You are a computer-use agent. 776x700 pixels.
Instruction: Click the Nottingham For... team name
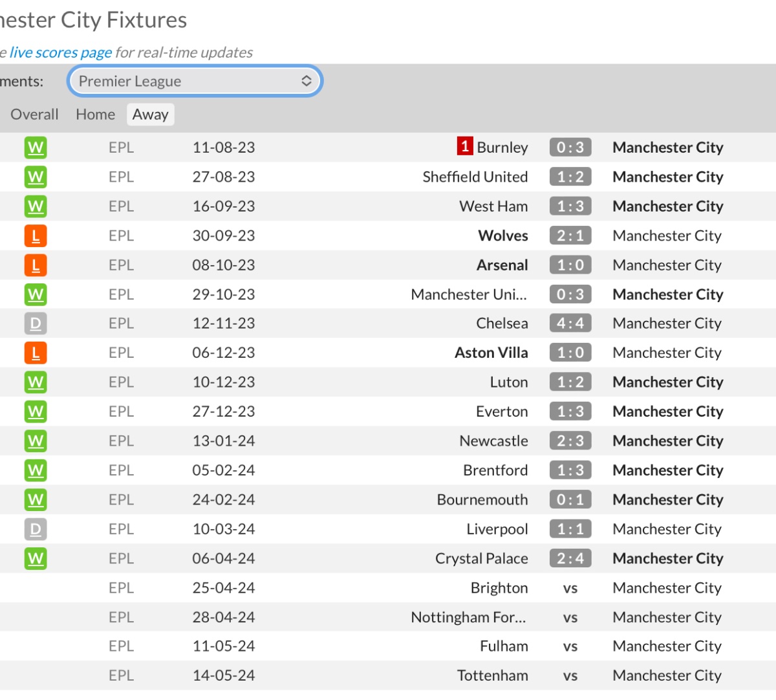[469, 617]
